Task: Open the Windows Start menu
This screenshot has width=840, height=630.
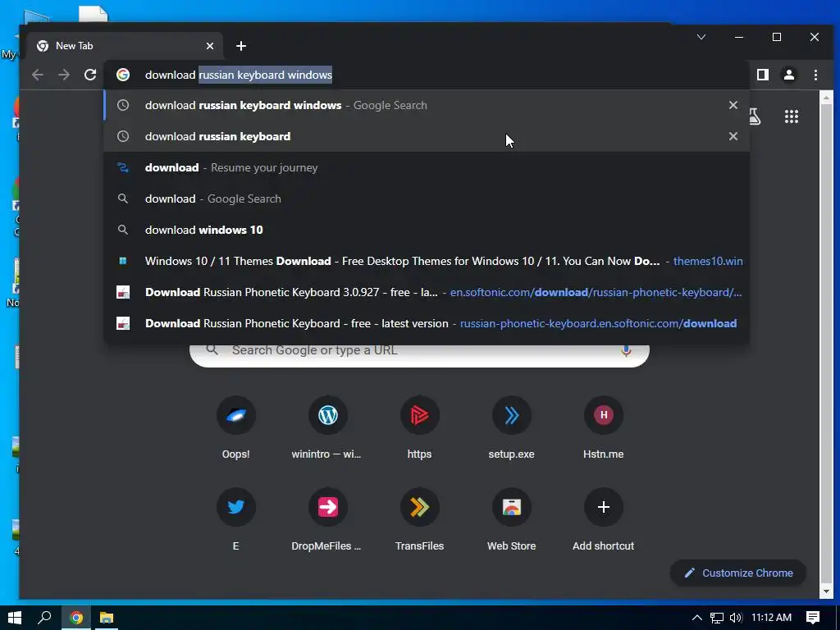Action: [x=15, y=618]
